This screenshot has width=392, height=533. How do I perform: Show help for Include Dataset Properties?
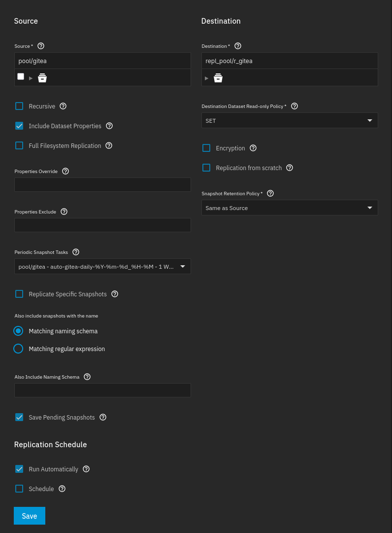point(109,126)
